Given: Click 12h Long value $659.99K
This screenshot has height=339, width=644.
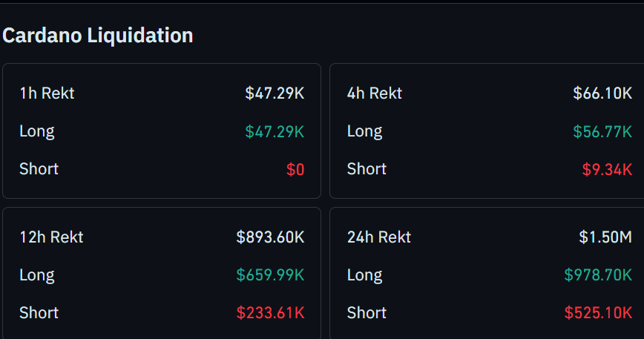Looking at the screenshot, I should [270, 275].
